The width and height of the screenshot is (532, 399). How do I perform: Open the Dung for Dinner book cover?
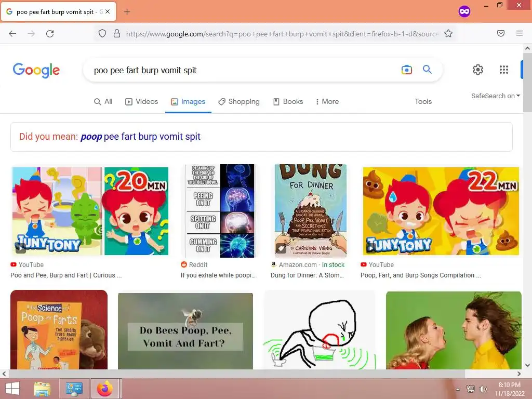coord(311,211)
